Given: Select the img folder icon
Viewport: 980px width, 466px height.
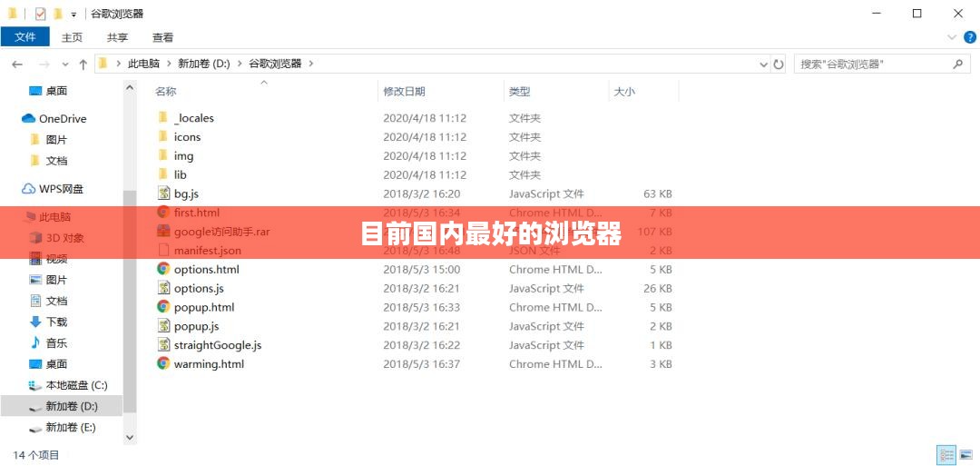Looking at the screenshot, I should (163, 155).
